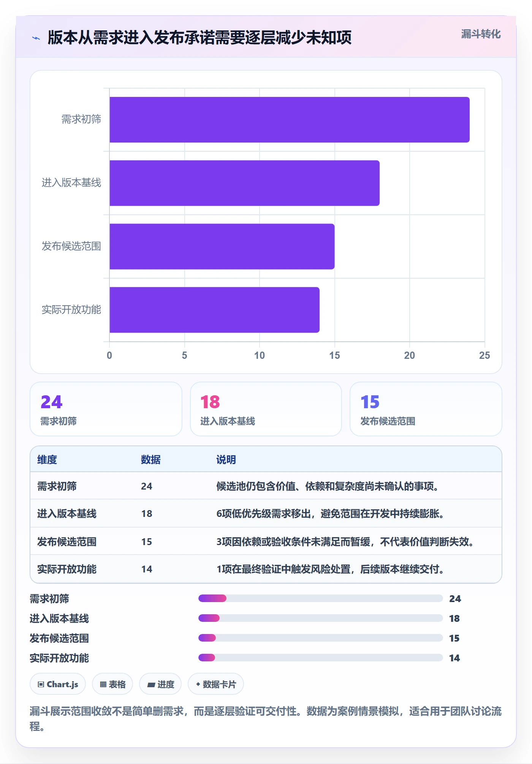This screenshot has height=764, width=532.
Task: Click the 进入版本基线 progress bar
Action: click(321, 618)
